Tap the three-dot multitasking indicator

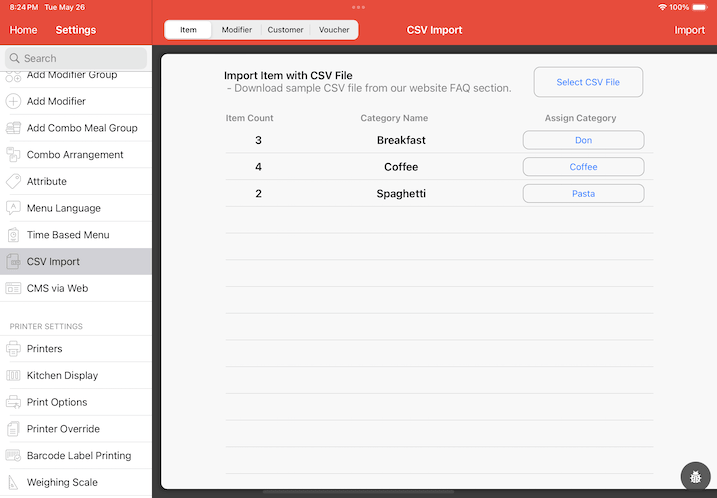(x=358, y=7)
